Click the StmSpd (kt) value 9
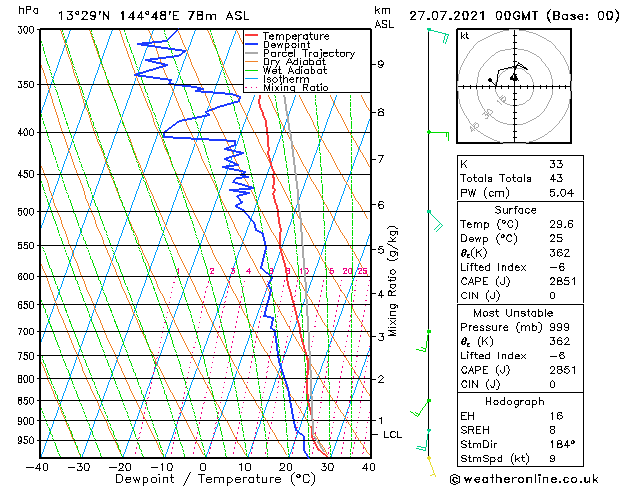 pos(553,459)
